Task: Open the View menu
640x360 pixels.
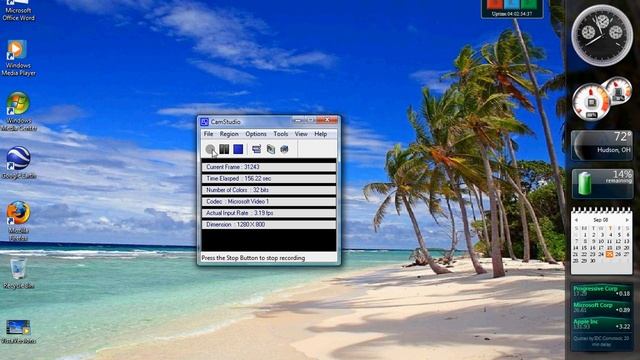Action: point(301,134)
